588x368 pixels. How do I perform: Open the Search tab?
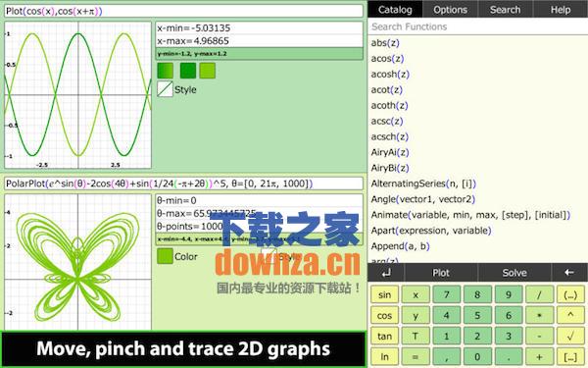tap(505, 10)
